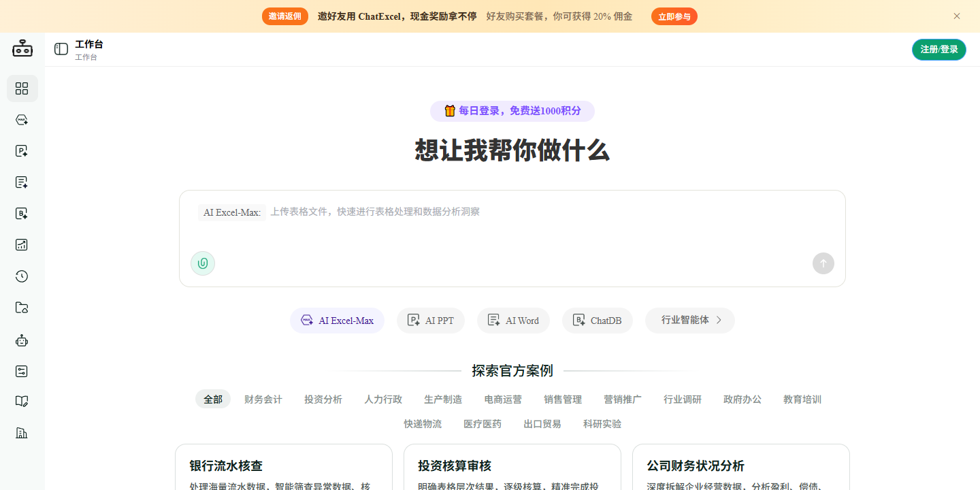The width and height of the screenshot is (980, 490).
Task: Open the ChatExcel robot logo
Action: 22,49
